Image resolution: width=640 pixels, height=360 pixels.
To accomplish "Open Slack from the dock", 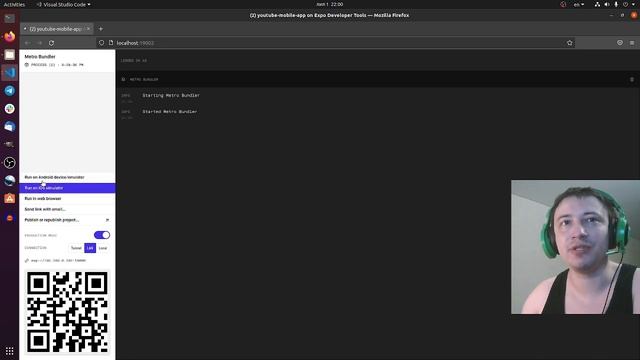I will click(x=9, y=109).
